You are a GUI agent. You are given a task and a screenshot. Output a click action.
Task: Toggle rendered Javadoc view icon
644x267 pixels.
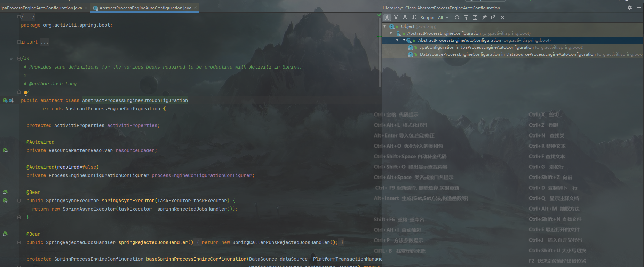11,58
